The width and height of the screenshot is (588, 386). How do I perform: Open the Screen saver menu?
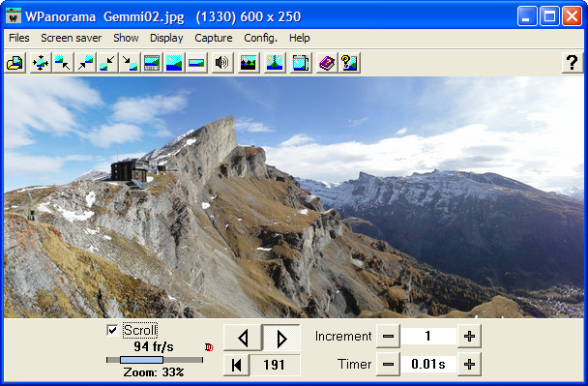point(72,38)
